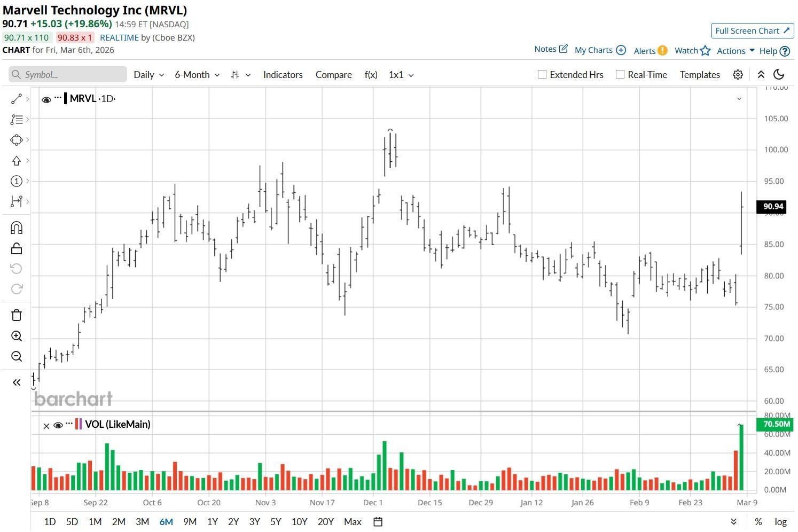Click the MRVL series color swatch
798x532 pixels.
pos(65,98)
